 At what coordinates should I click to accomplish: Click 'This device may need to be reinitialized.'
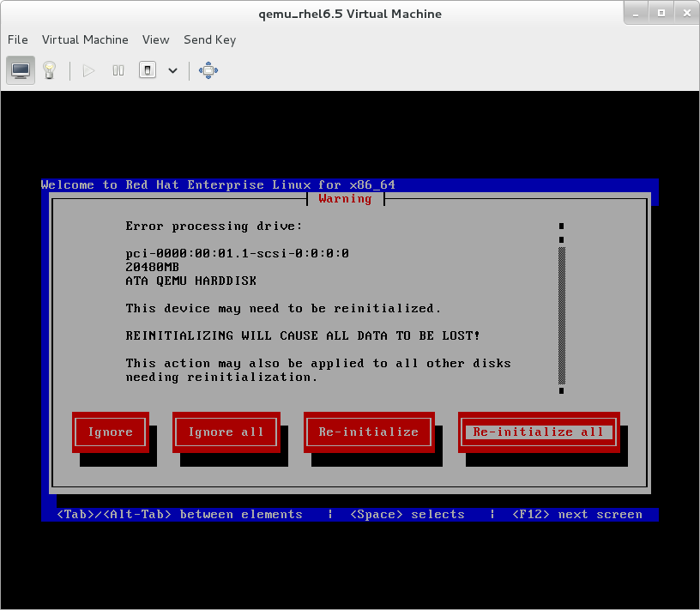point(283,309)
